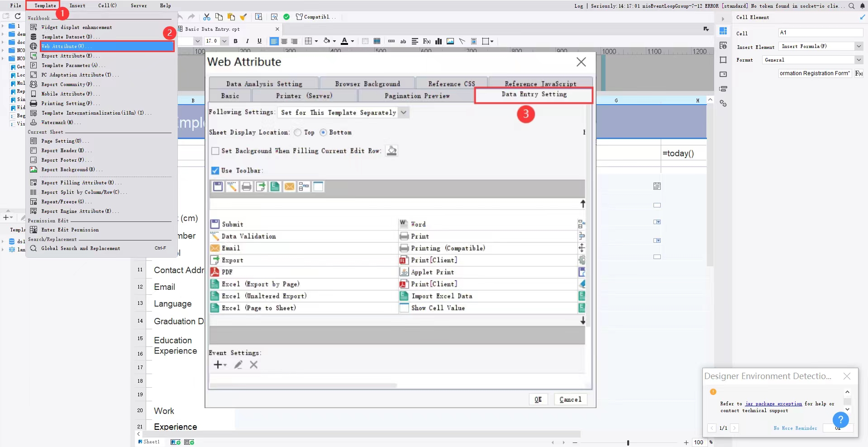Select Top for Sheet Display Location
Image resolution: width=868 pixels, height=447 pixels.
point(297,133)
